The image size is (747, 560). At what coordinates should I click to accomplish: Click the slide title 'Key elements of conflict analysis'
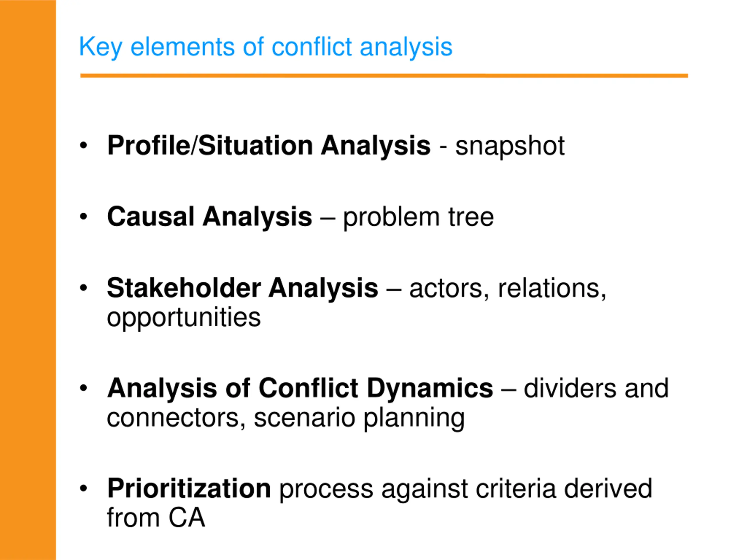point(266,47)
